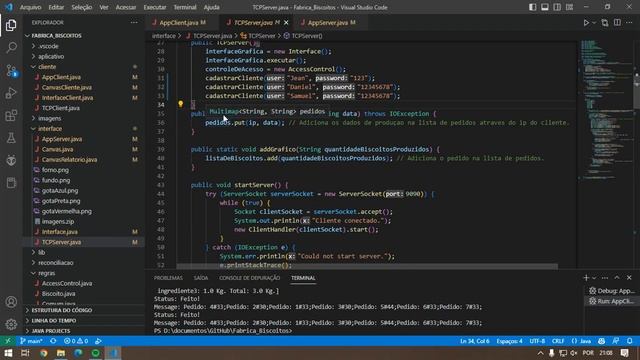Open the Testing flask icon

(11, 138)
